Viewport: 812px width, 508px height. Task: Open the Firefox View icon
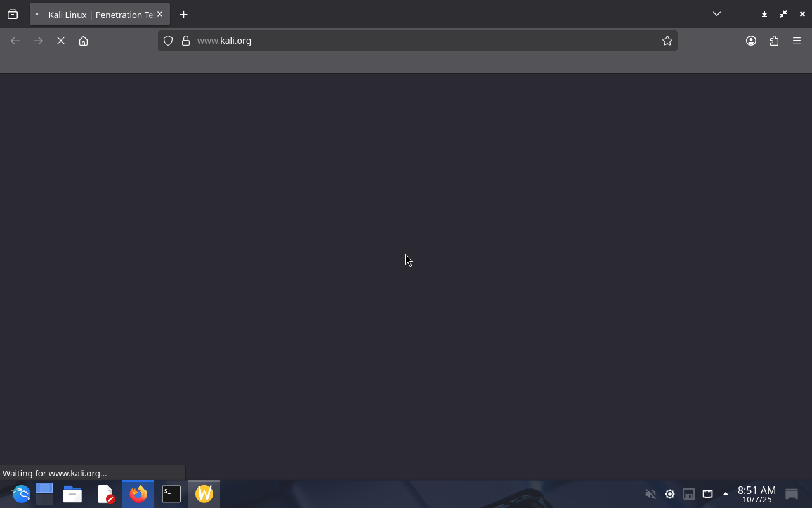click(x=13, y=14)
